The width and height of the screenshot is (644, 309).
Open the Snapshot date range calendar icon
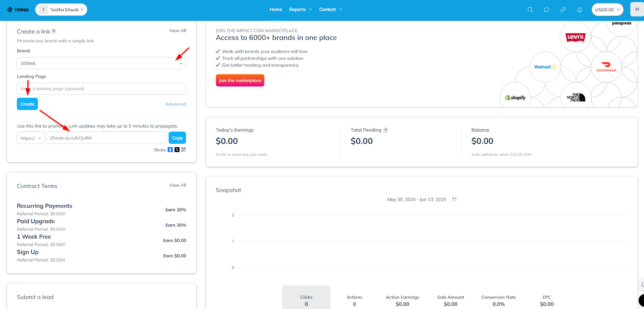[x=454, y=199]
